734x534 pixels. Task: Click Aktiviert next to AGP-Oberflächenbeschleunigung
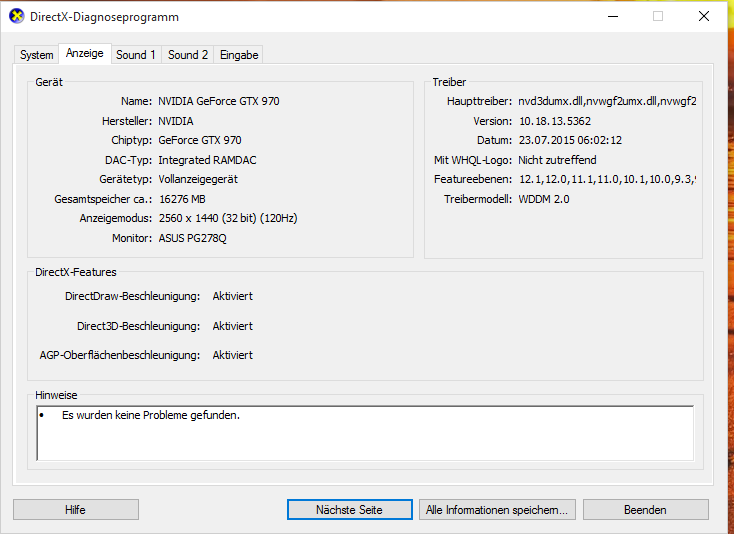(x=233, y=355)
